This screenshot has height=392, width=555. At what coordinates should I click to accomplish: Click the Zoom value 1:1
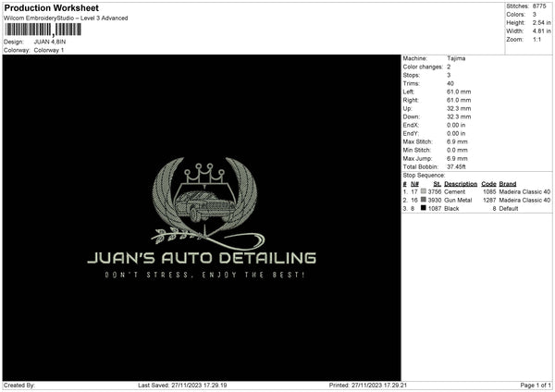(536, 39)
